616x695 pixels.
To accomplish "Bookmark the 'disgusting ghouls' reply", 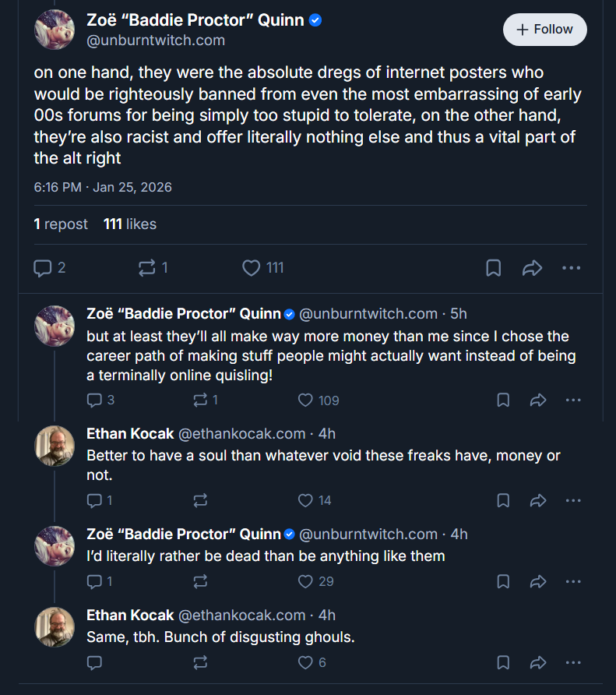I will pyautogui.click(x=503, y=662).
